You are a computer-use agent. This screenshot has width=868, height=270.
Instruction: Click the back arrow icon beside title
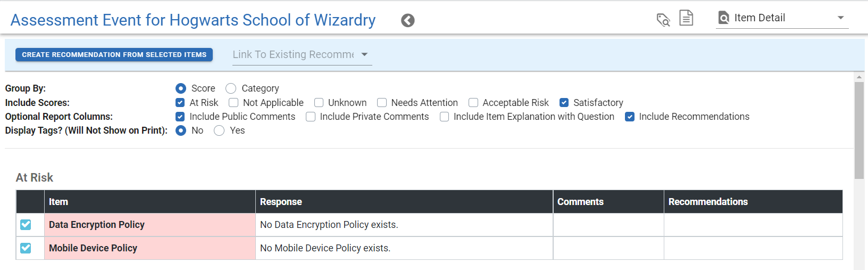click(408, 20)
